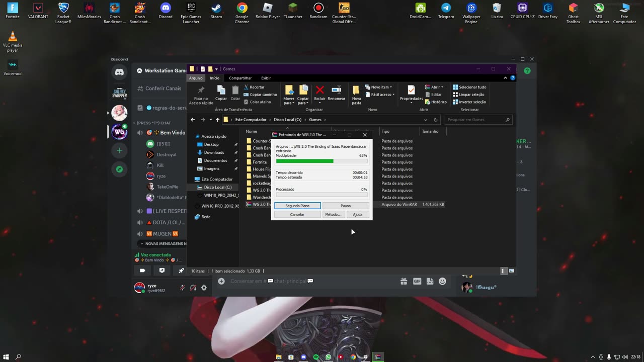This screenshot has width=644, height=362.
Task: Click Selecionar tudo in the ribbon
Action: [x=469, y=87]
